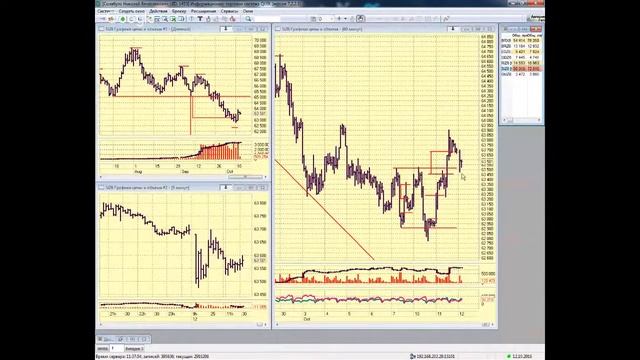Screen dimensions: 640x360
Task: Open the dropdown next to toolbar field 0
Action: pyautogui.click(x=331, y=19)
